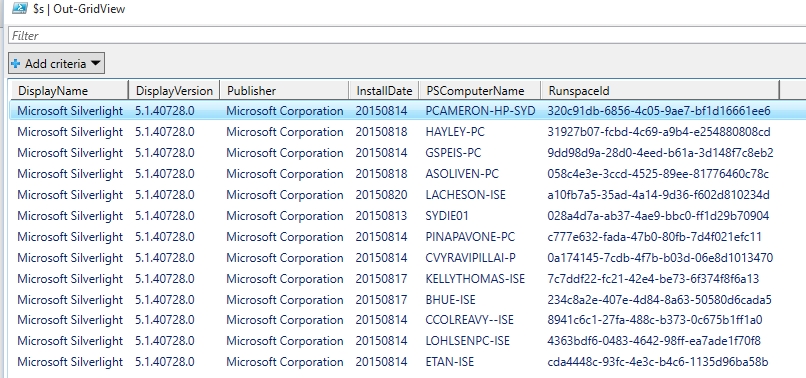Sort by the DisplayName column header

click(70, 91)
